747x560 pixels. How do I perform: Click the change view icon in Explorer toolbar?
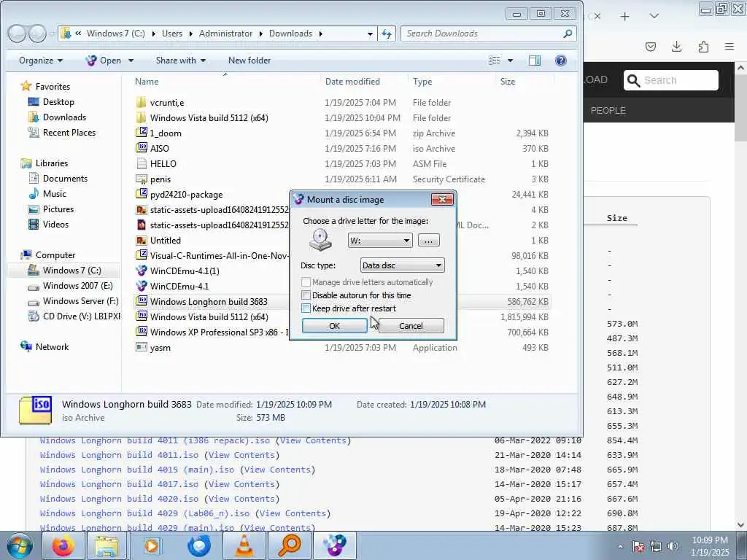coord(495,61)
